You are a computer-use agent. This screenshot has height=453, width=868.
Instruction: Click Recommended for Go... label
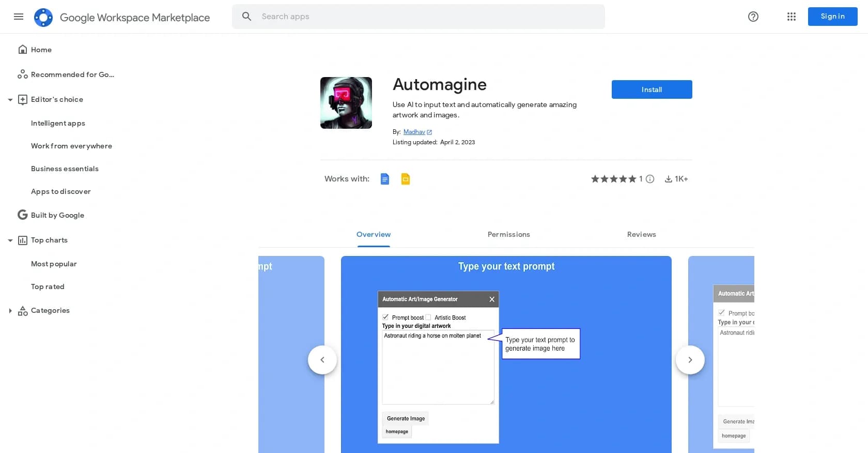[72, 74]
